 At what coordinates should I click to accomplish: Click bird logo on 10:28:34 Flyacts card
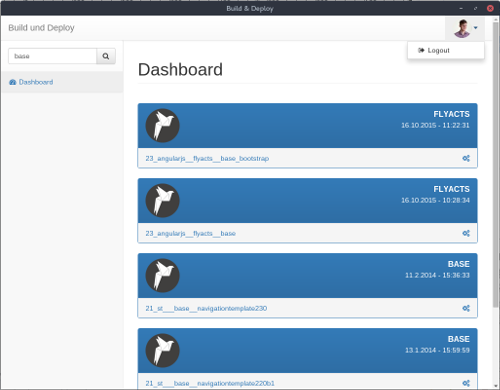pos(163,201)
